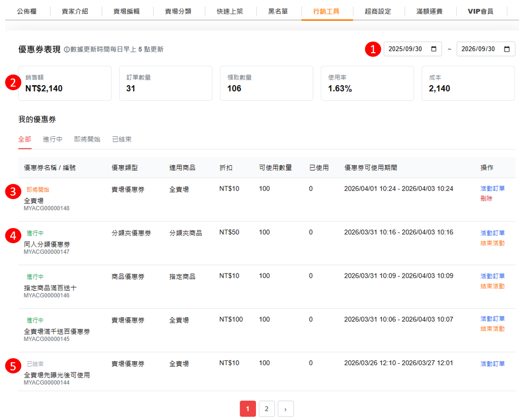End activity for 全賣場滿千送百優惠券

pos(492,329)
